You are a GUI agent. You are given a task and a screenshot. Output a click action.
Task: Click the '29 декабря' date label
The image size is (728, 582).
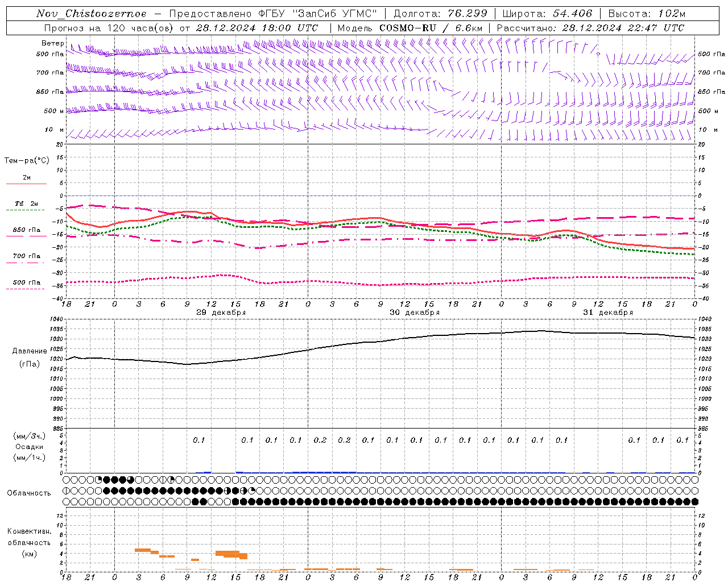tap(221, 313)
